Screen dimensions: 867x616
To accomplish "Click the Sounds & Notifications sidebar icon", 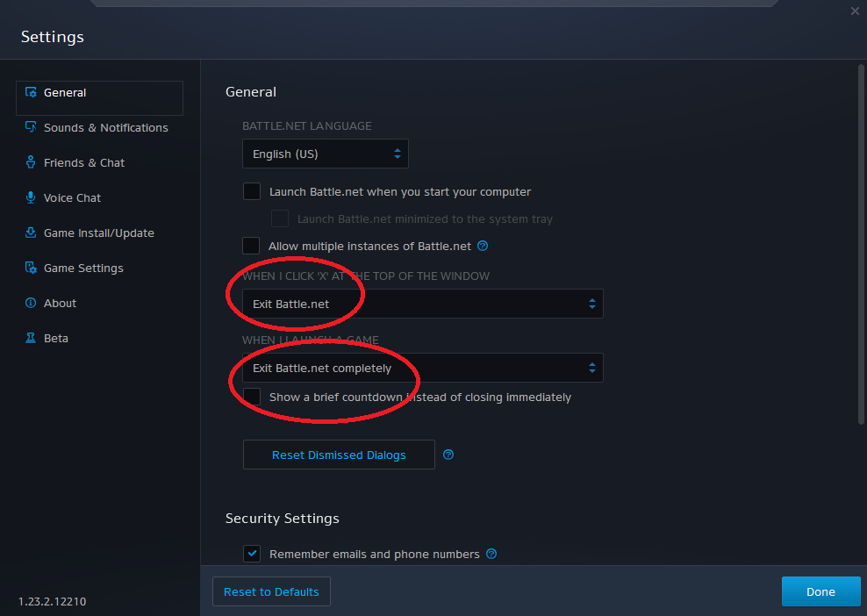I will (x=31, y=127).
